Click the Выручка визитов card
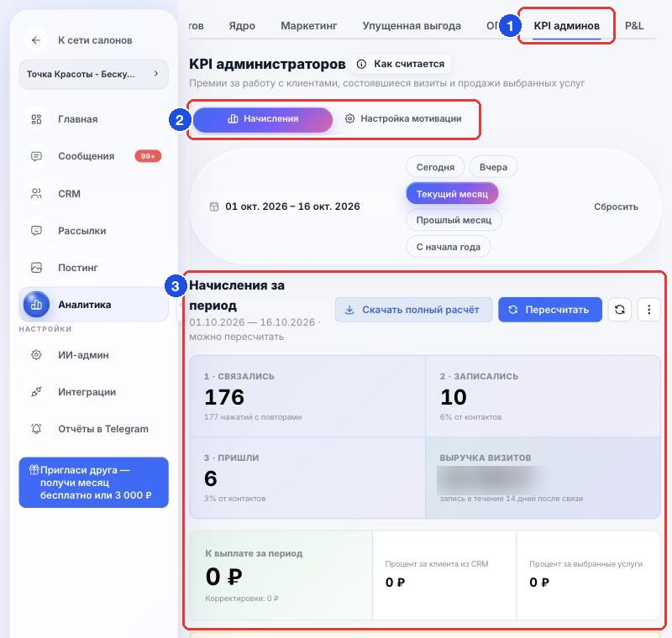Screen dimensions: 672x638 pyautogui.click(x=543, y=478)
